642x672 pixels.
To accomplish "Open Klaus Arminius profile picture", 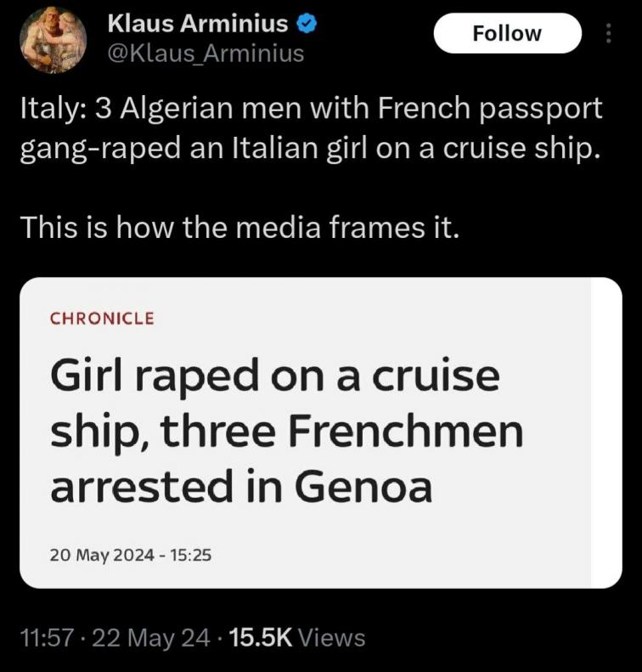I will point(53,39).
